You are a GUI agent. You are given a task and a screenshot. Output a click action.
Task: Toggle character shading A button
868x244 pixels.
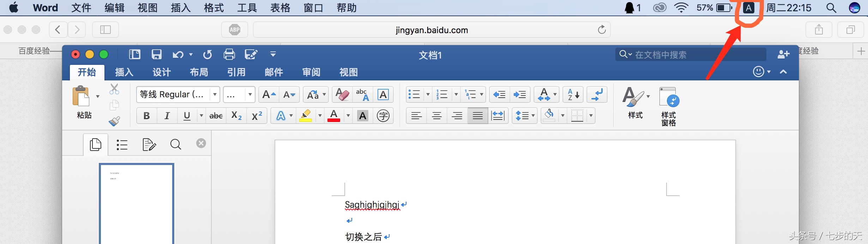[x=363, y=116]
